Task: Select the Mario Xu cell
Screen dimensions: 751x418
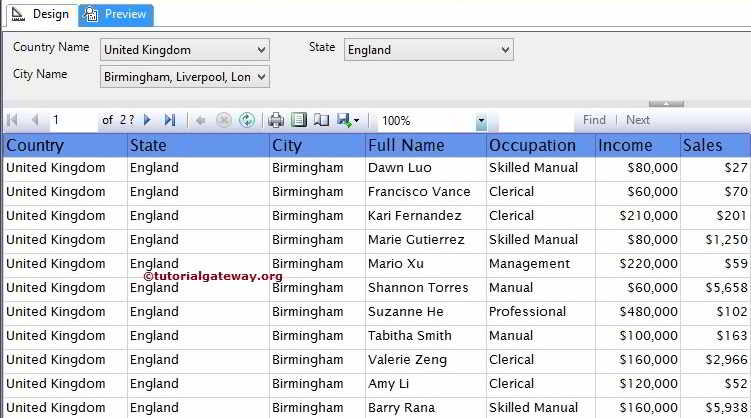Action: point(426,264)
